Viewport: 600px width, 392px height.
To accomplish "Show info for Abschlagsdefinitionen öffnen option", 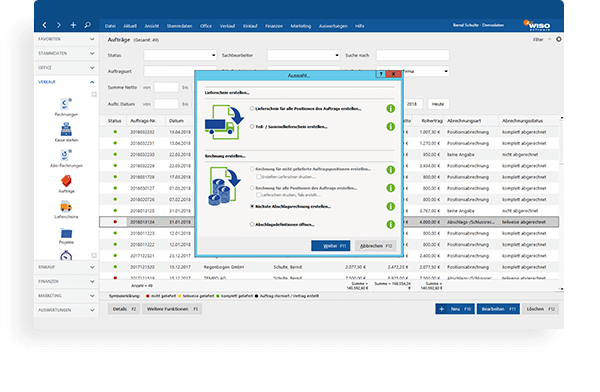I will point(390,224).
